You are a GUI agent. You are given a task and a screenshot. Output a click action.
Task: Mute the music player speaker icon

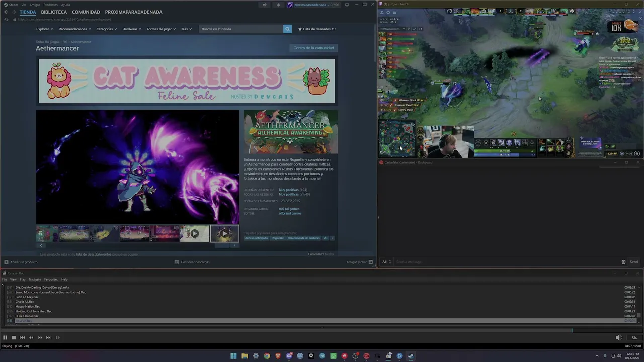(x=618, y=338)
